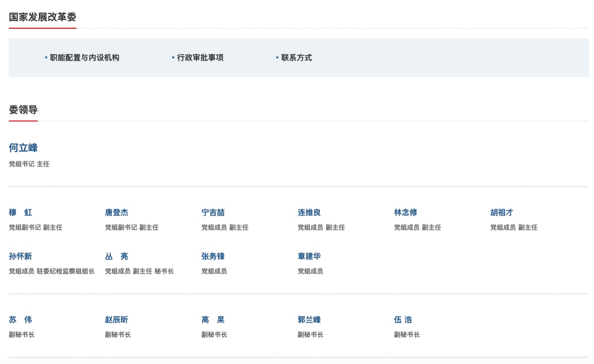Image resolution: width=594 pixels, height=364 pixels.
Task: Select the name 唐登杰
Action: tap(116, 213)
